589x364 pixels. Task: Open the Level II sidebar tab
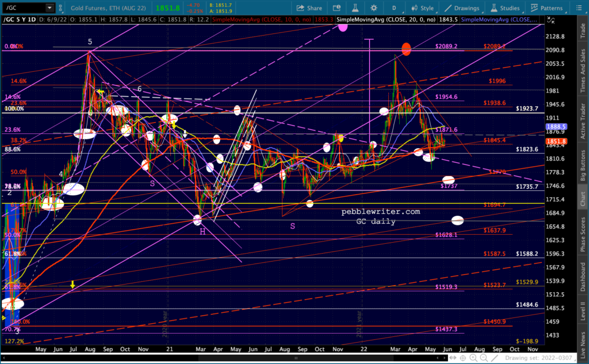[583, 312]
